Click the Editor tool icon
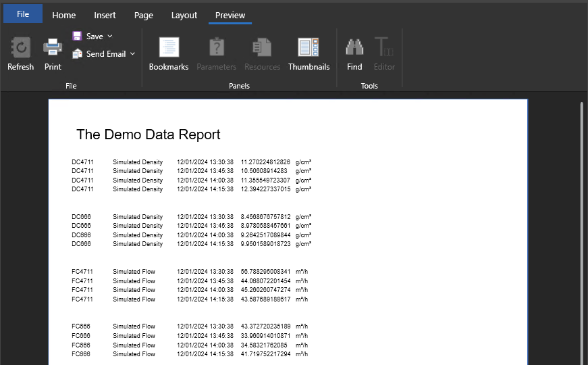Viewport: 588px width, 365px height. tap(383, 47)
